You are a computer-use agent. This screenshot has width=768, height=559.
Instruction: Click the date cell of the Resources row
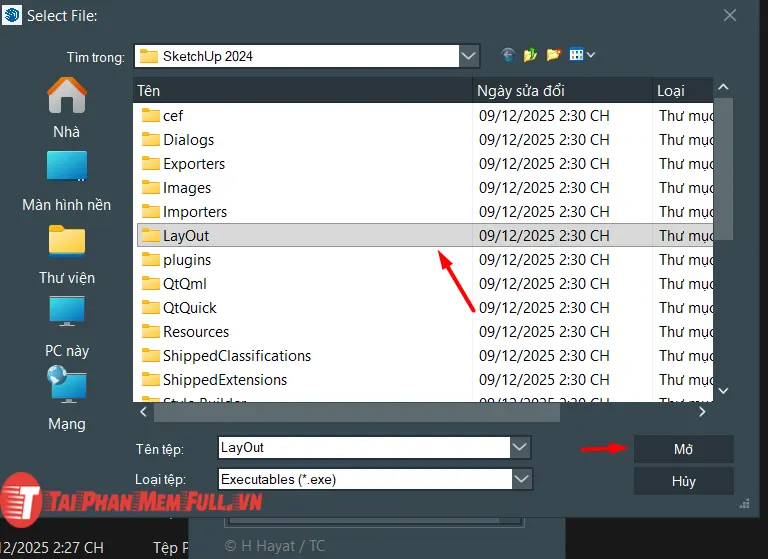click(x=544, y=332)
